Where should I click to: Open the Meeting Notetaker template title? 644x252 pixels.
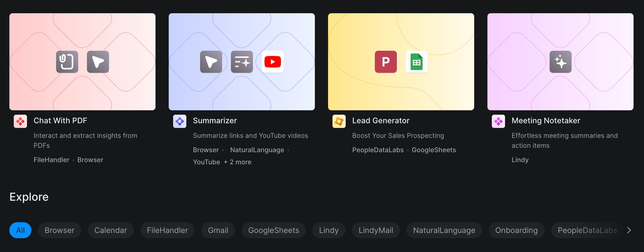click(546, 120)
